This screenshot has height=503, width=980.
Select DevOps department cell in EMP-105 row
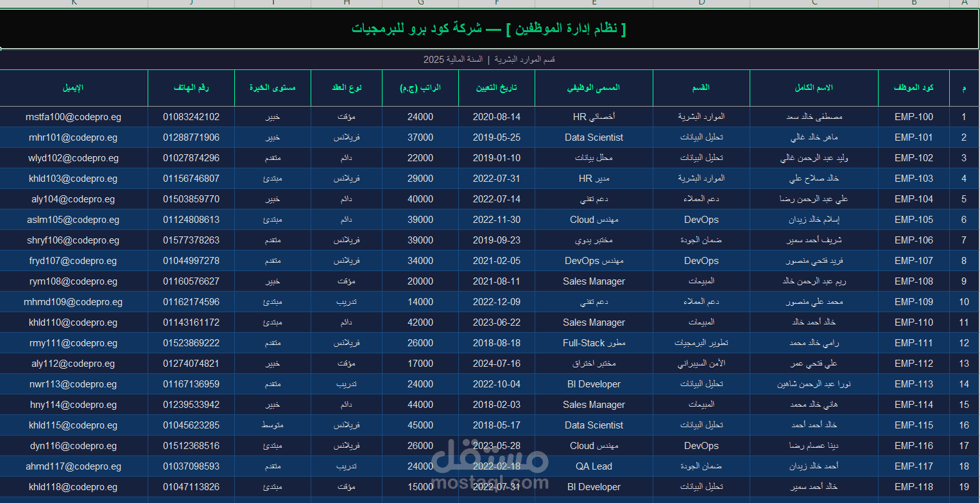(x=701, y=220)
